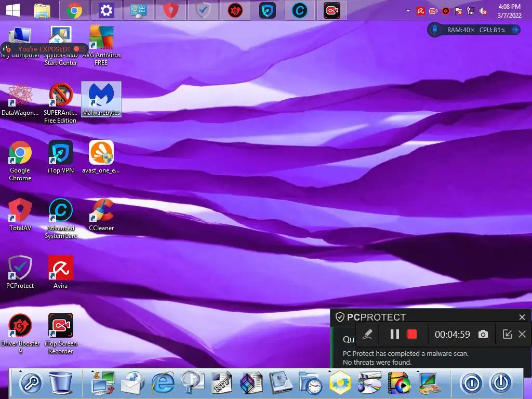Open the Control Panel taskbar item
Screen dimensions: 532x399
[x=138, y=10]
